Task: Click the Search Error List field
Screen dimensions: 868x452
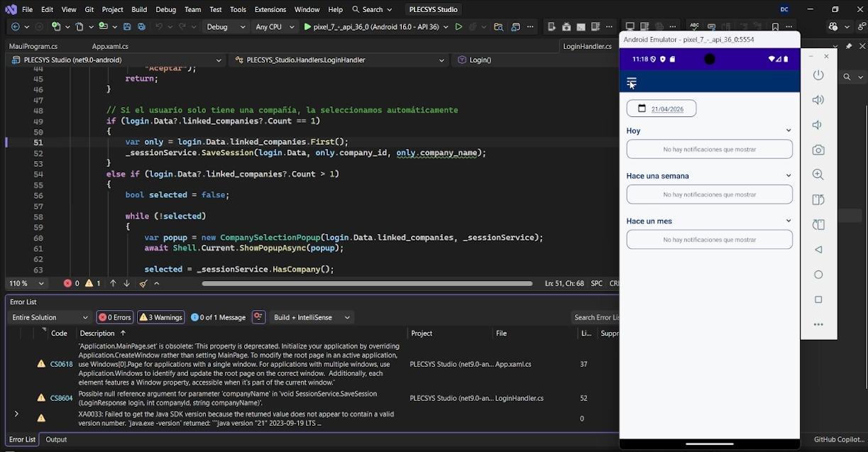Action: [x=595, y=317]
